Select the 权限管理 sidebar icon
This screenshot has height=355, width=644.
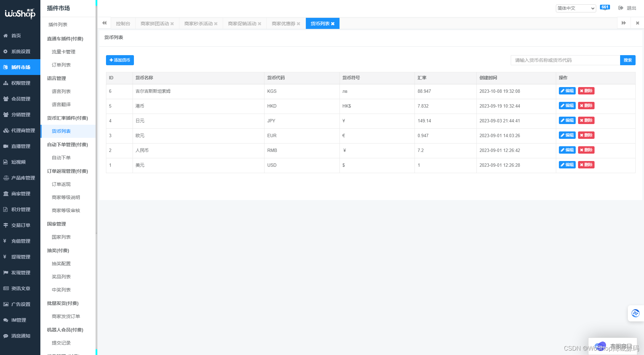pos(6,83)
